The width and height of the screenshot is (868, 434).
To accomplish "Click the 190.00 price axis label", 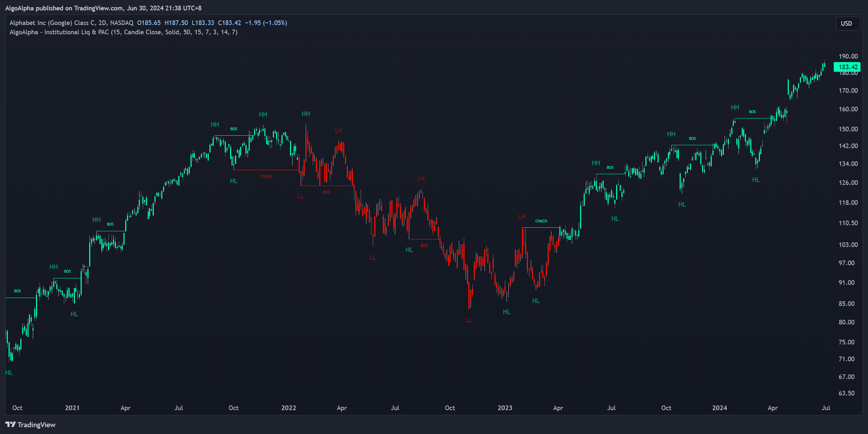I will pos(848,56).
